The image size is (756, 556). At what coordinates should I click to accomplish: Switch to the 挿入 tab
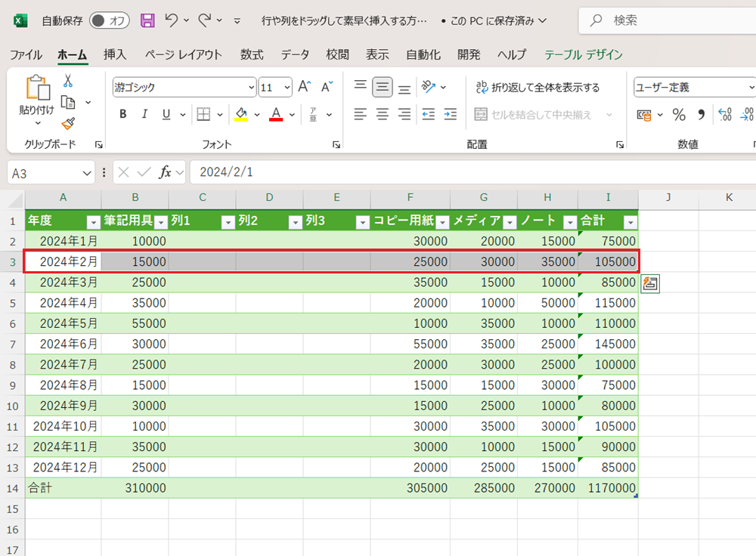[x=115, y=54]
